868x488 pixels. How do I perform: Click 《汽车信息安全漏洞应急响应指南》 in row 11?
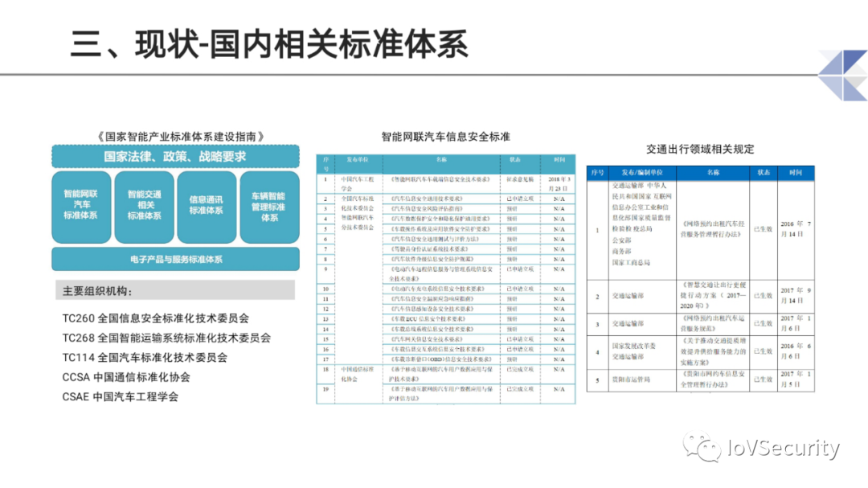432,299
